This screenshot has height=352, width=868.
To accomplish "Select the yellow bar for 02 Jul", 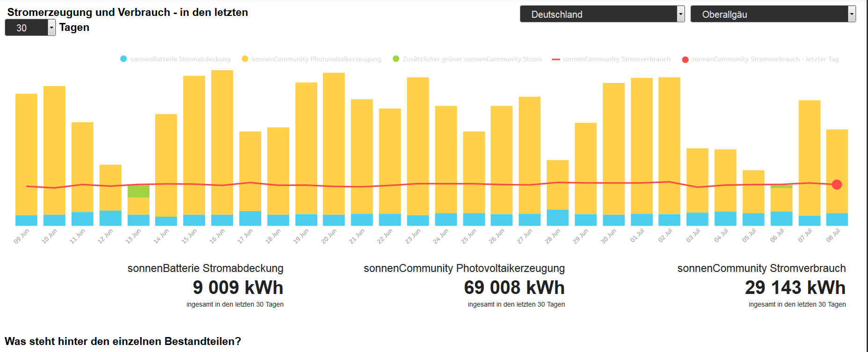I will [669, 146].
